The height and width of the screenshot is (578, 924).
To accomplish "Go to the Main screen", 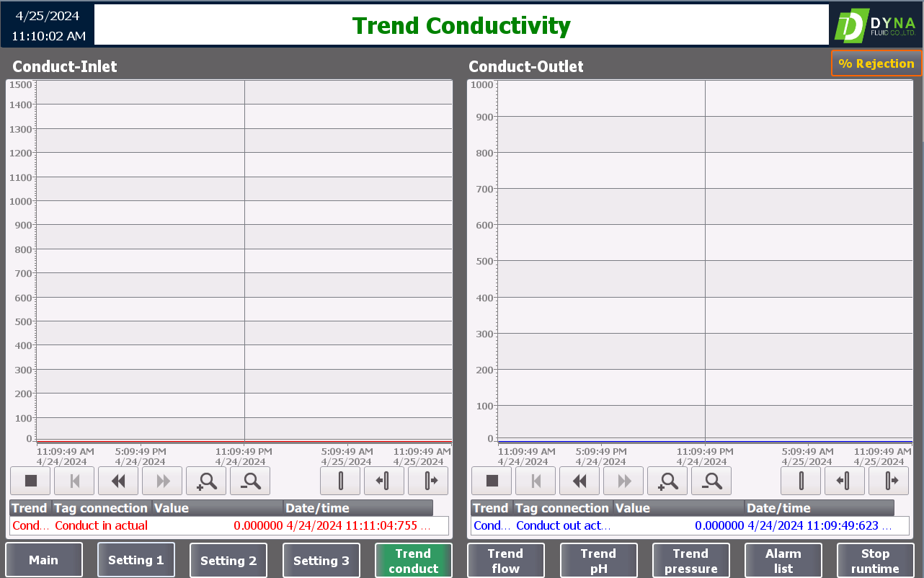I will 44,560.
